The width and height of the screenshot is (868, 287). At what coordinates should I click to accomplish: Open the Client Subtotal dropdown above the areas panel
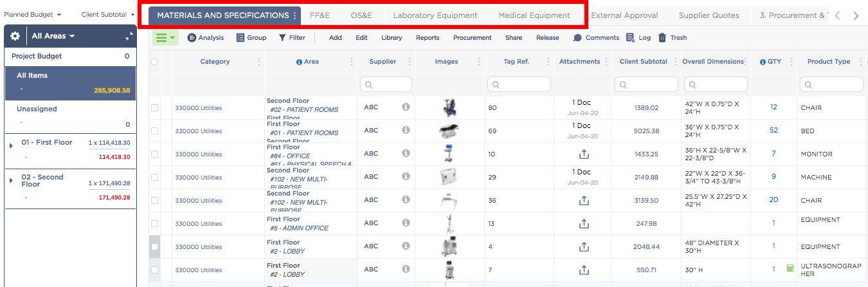108,14
